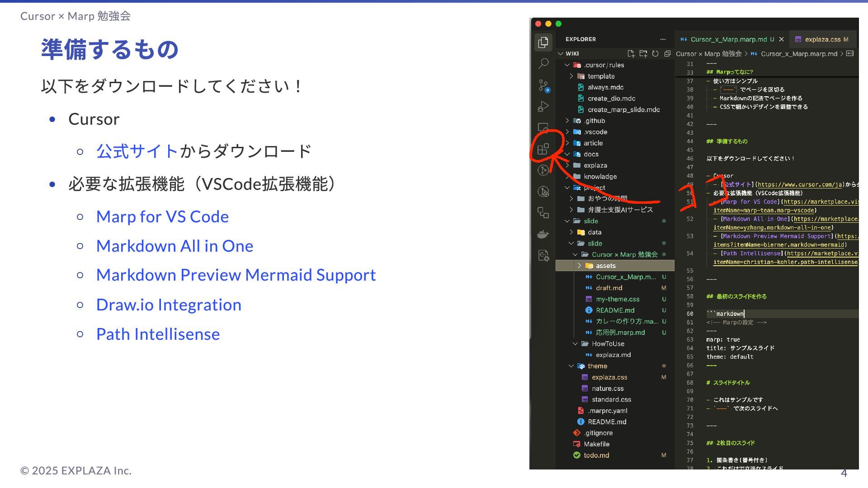This screenshot has width=868, height=488.
Task: Expand the template folder
Action: tap(571, 76)
